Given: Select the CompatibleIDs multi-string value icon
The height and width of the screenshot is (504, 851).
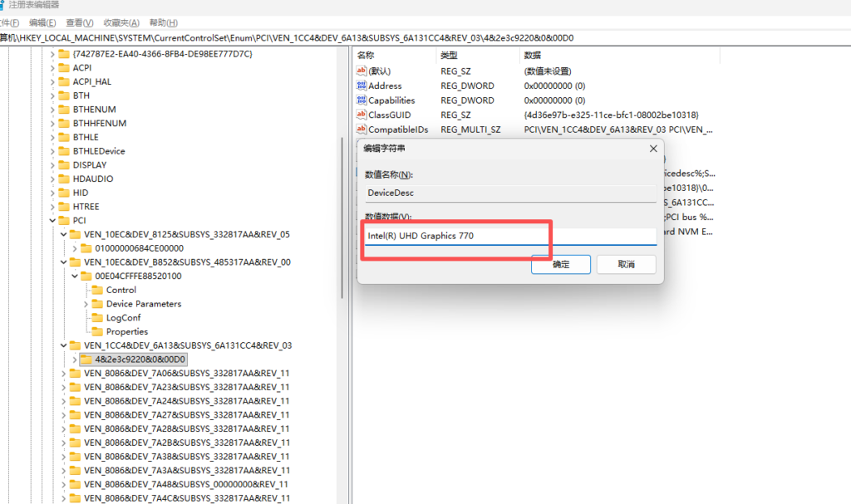Looking at the screenshot, I should 362,130.
